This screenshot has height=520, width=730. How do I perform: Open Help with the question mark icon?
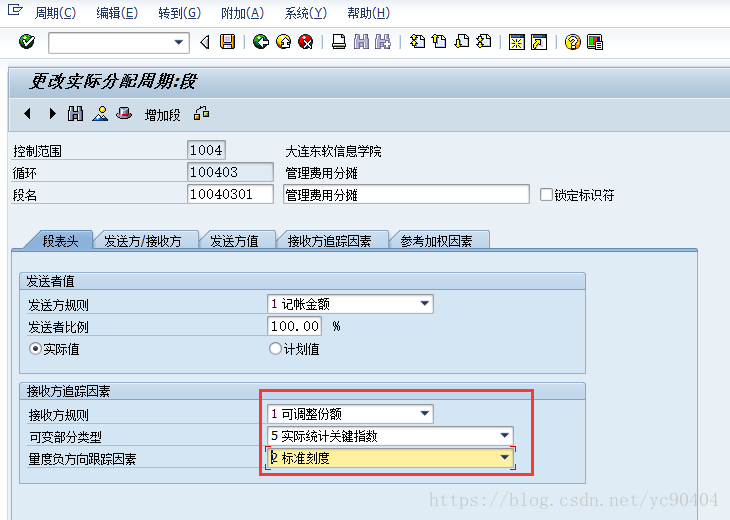[x=573, y=42]
